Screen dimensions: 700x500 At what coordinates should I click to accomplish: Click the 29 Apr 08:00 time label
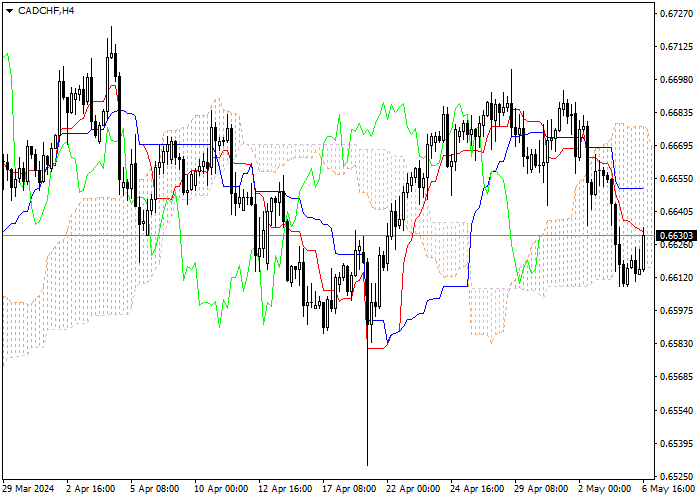click(x=541, y=489)
